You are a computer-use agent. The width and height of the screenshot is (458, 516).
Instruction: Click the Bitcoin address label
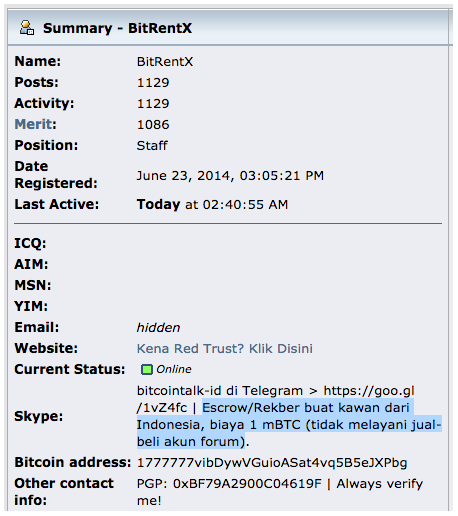(73, 462)
